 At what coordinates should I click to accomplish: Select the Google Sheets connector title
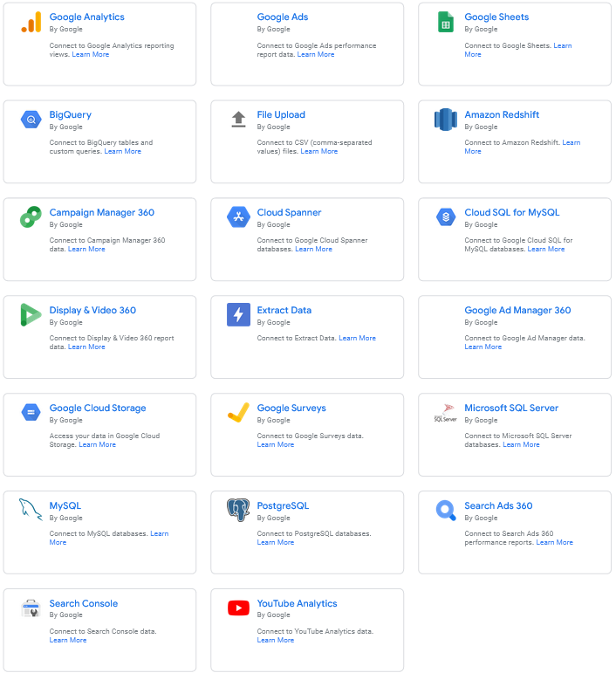(x=496, y=17)
